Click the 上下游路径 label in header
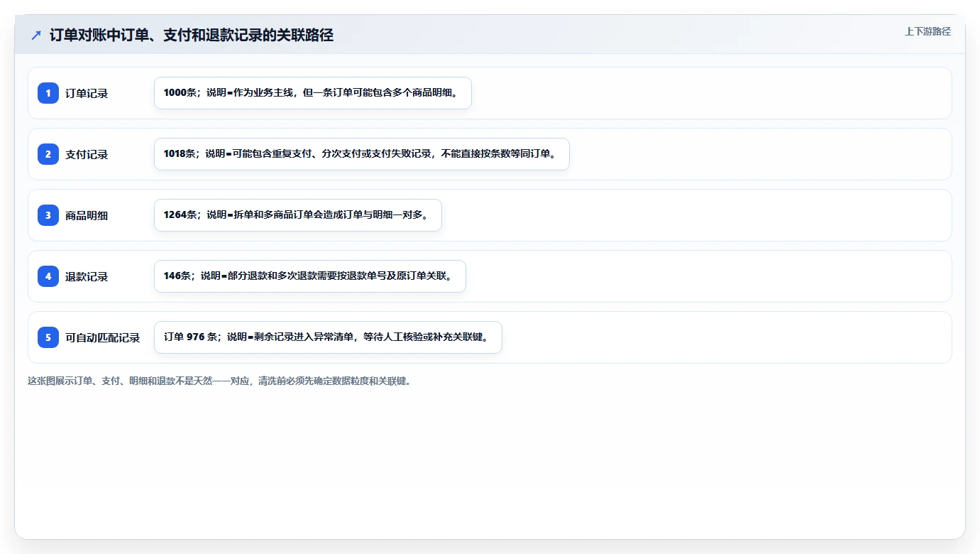 [927, 31]
